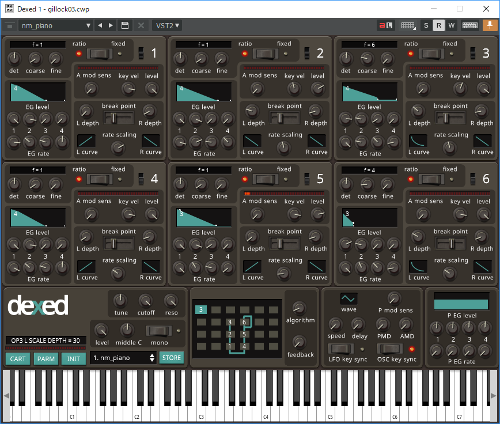Toggle the OSC key sync switch
Image resolution: width=500 pixels, height=424 pixels.
click(x=390, y=349)
